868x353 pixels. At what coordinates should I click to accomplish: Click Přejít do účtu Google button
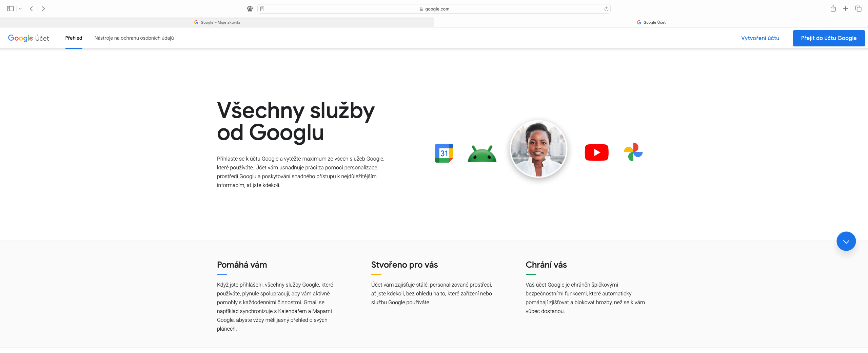(829, 38)
